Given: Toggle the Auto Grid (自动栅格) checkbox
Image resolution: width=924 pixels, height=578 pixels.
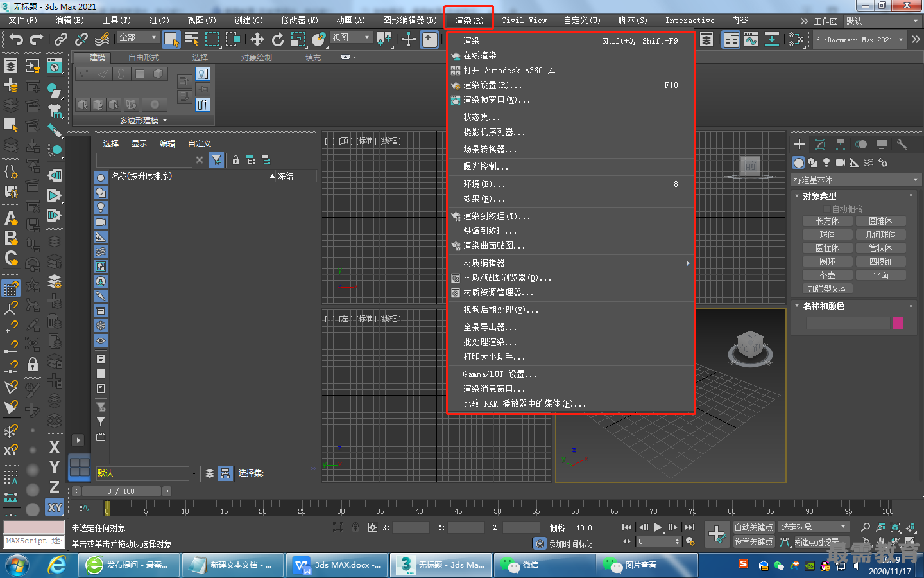Looking at the screenshot, I should (x=827, y=209).
